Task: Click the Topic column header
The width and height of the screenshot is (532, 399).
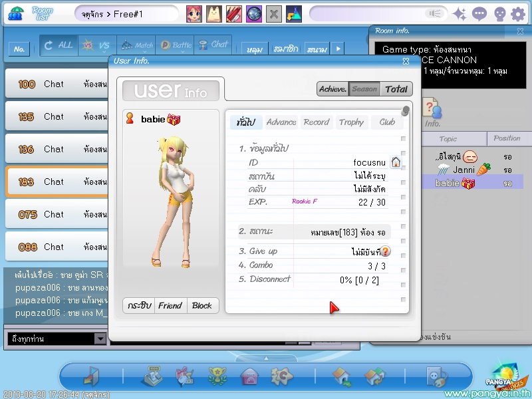Action: click(454, 139)
